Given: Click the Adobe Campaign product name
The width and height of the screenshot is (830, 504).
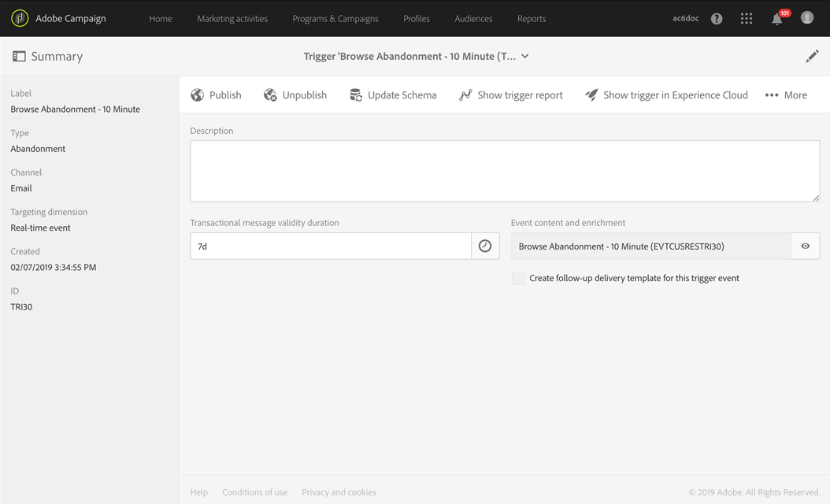Looking at the screenshot, I should 70,19.
